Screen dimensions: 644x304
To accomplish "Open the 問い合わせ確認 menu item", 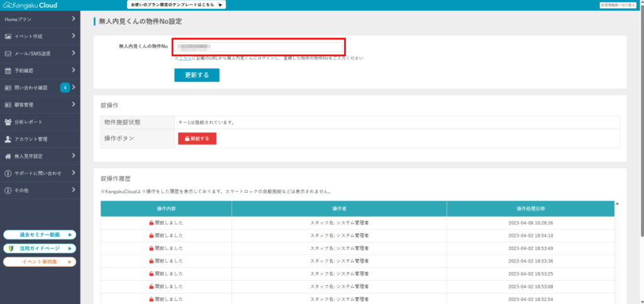I will coord(30,87).
